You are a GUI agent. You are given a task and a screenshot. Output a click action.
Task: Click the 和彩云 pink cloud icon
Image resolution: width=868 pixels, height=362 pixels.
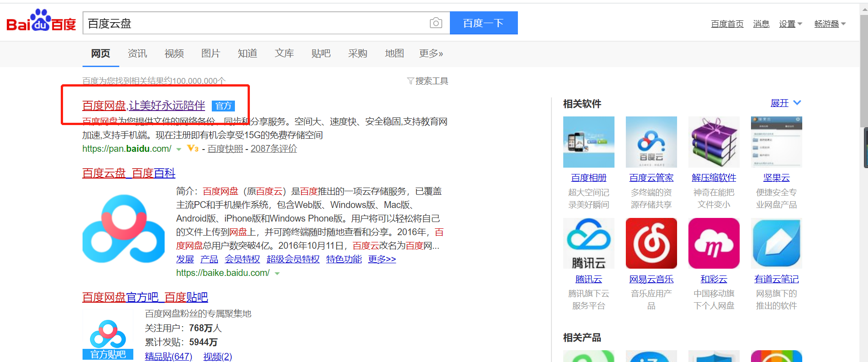pos(713,243)
